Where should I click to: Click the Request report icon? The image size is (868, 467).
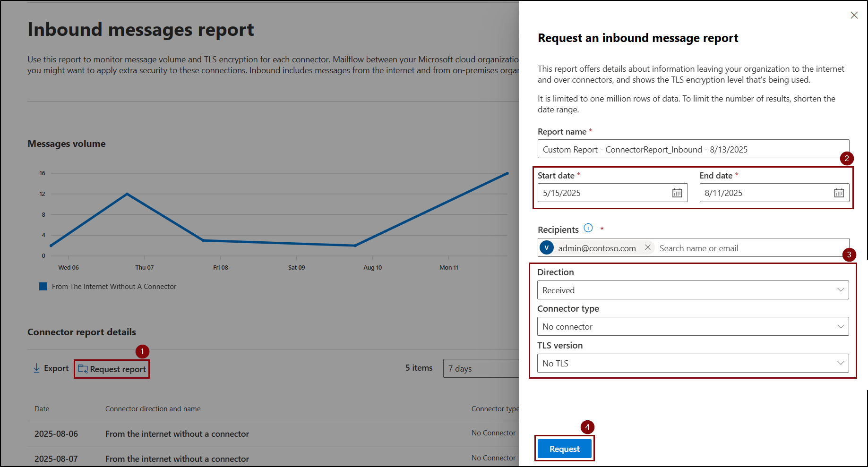point(83,369)
